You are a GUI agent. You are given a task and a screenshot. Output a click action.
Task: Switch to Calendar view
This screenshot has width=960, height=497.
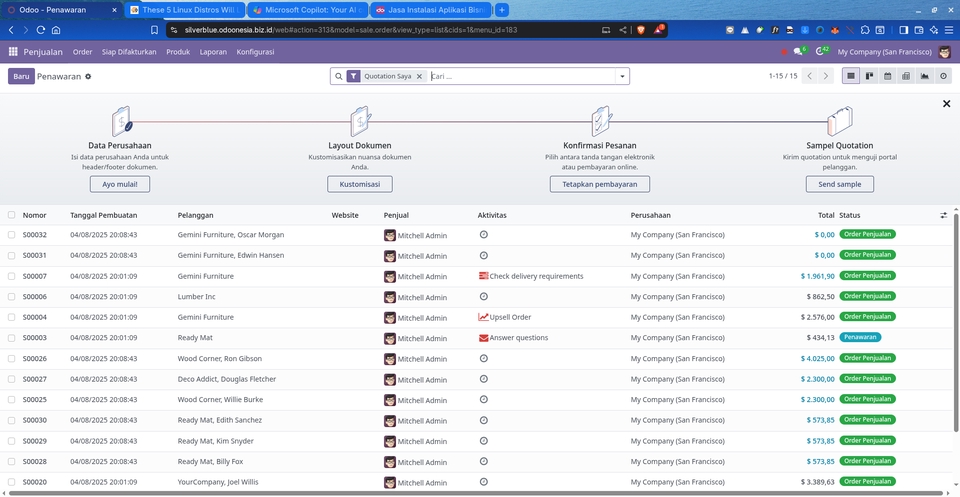(887, 76)
